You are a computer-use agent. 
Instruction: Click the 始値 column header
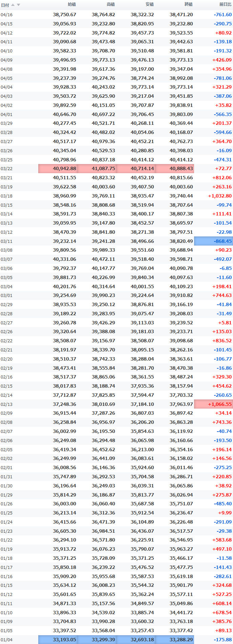click(72, 4)
